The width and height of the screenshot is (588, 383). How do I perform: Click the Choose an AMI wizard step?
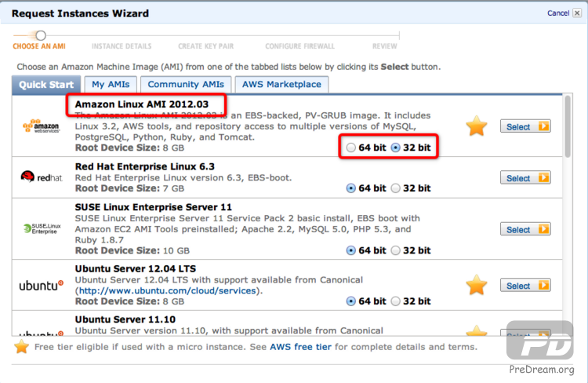[39, 46]
